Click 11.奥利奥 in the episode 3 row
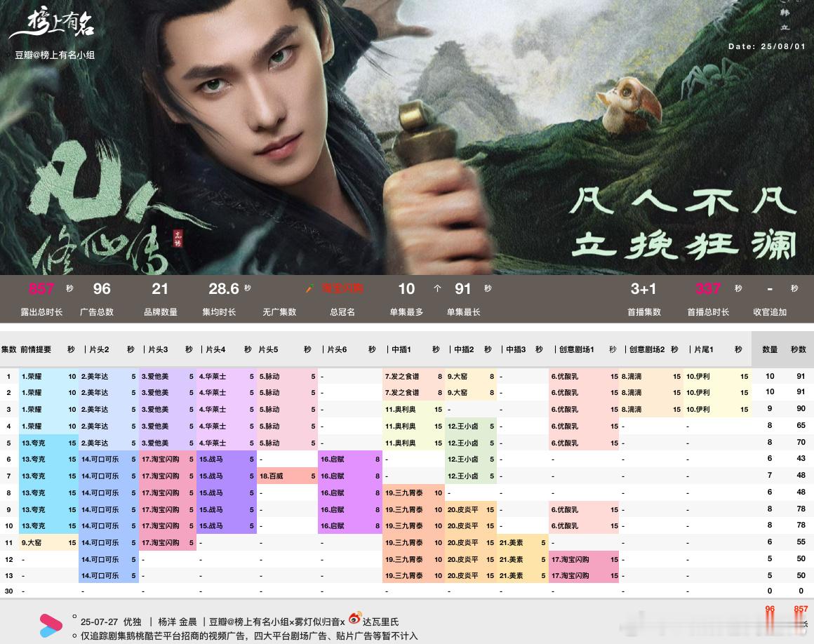The image size is (814, 644). 400,410
